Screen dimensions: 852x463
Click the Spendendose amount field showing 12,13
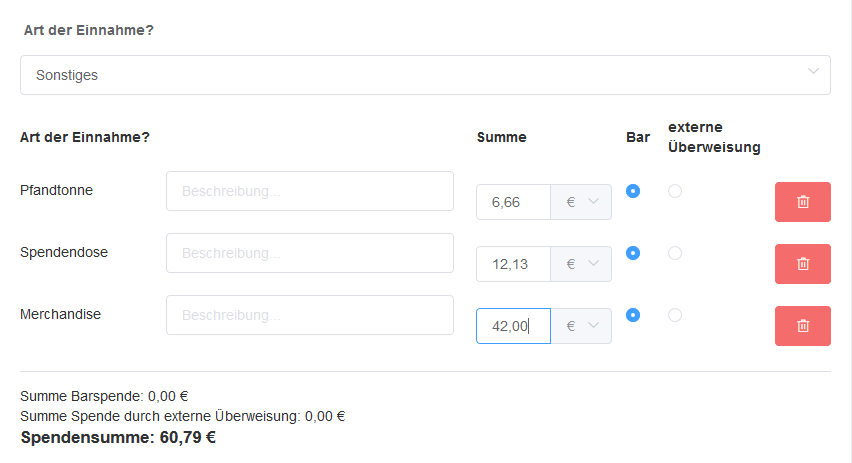coord(513,264)
